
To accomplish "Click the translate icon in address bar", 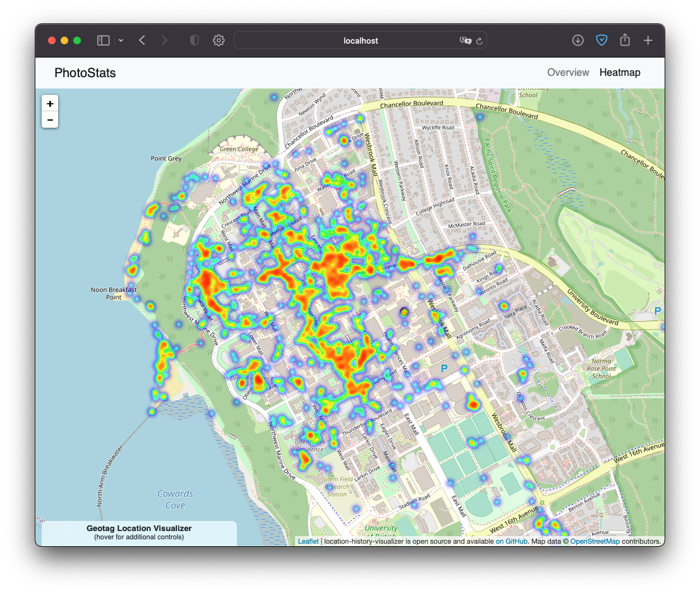I will [x=465, y=40].
